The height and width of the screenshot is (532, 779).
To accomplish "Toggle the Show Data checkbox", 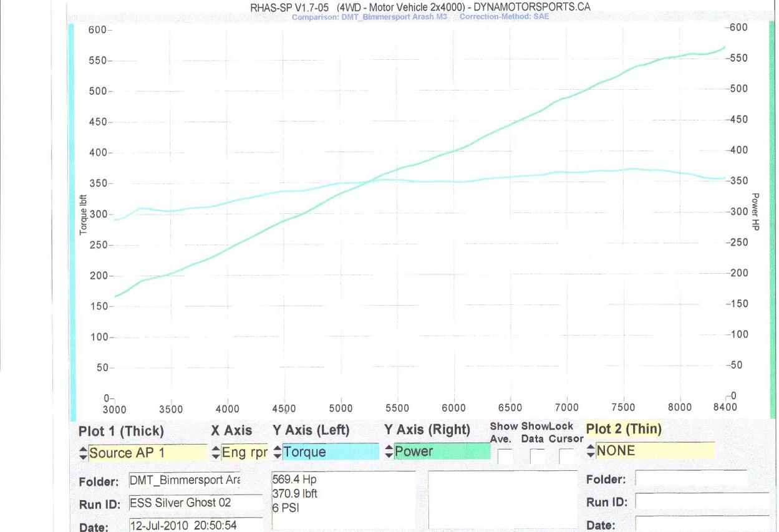I will pos(537,457).
